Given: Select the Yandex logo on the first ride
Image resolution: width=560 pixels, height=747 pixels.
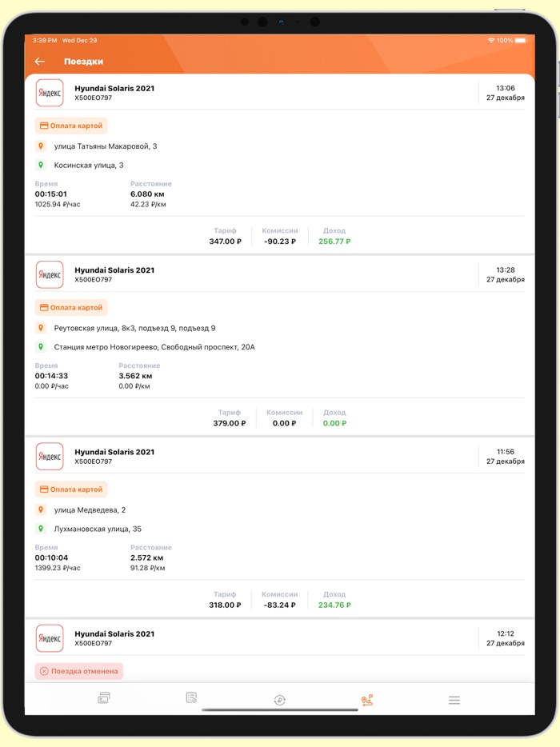Looking at the screenshot, I should click(x=49, y=93).
